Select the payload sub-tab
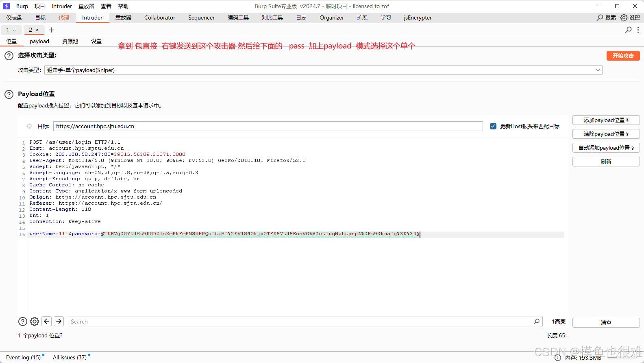Screen dimensions: 644x363 point(39,41)
